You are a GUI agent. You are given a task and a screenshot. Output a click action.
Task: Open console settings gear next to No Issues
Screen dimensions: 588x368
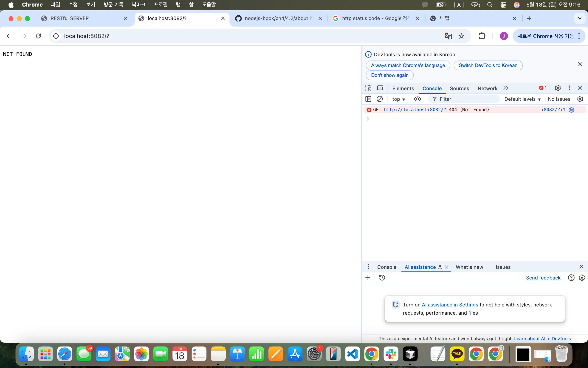tap(580, 99)
